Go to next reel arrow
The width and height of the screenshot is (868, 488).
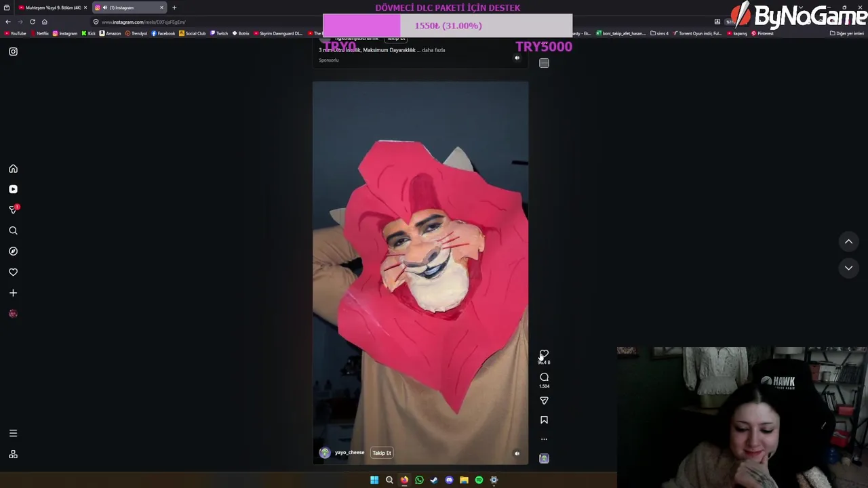coord(848,268)
